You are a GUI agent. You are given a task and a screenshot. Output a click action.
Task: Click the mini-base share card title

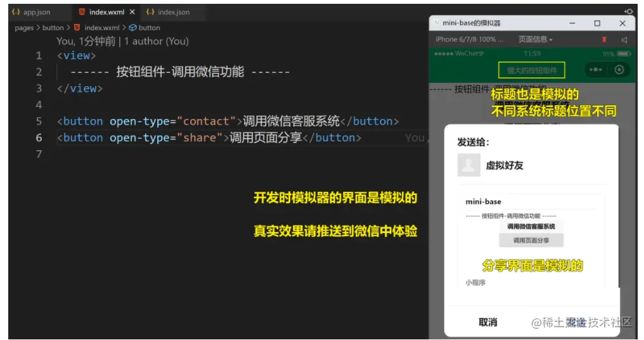pos(484,202)
